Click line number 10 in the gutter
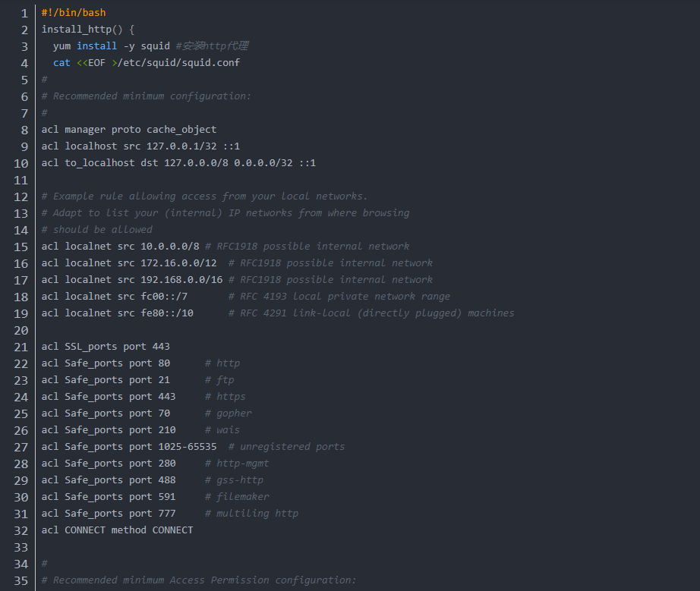700x591 pixels. click(x=21, y=164)
